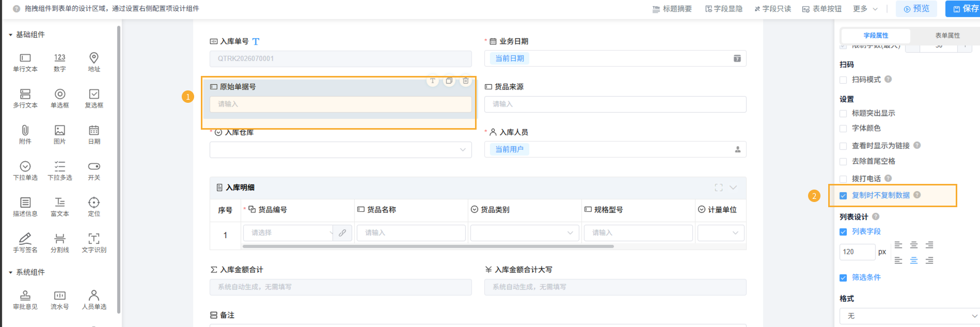Uncheck 复制时不复制数据 option
Viewport: 980px width, 327px height.
[843, 196]
